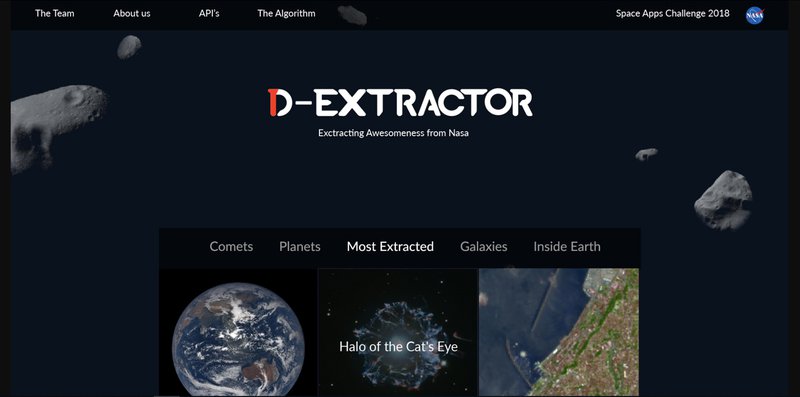The height and width of the screenshot is (397, 800).
Task: Open the About us navigation link
Action: click(x=132, y=14)
